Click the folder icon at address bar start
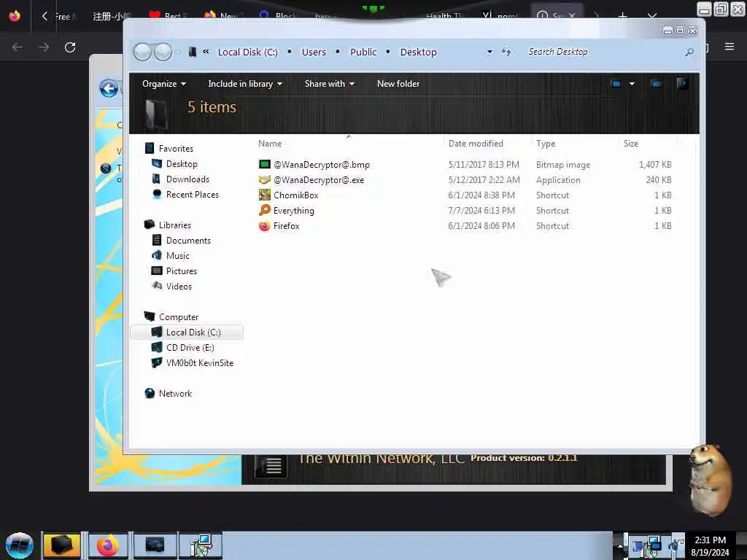Screen dimensions: 747x560 pos(193,52)
